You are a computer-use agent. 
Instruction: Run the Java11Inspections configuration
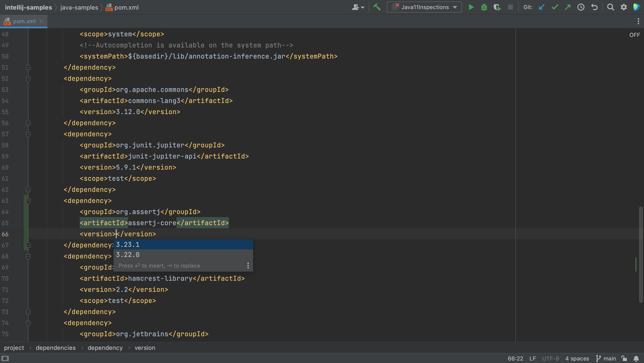[471, 7]
